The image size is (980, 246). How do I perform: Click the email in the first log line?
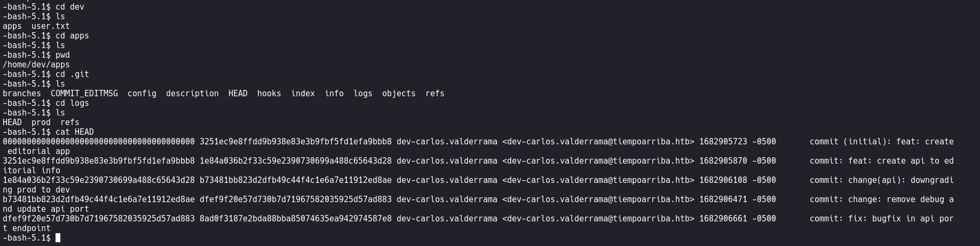pyautogui.click(x=598, y=142)
